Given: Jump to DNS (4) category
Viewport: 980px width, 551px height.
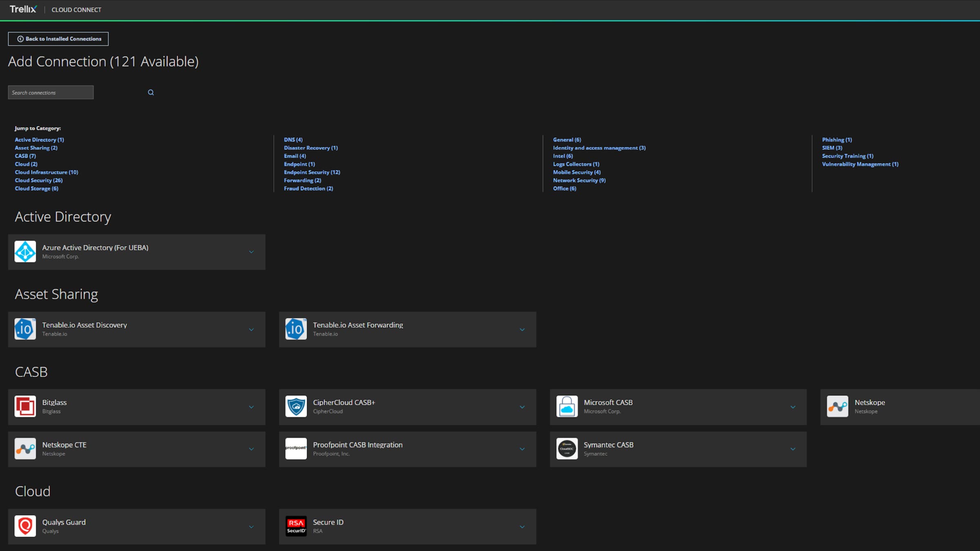Looking at the screenshot, I should 293,140.
